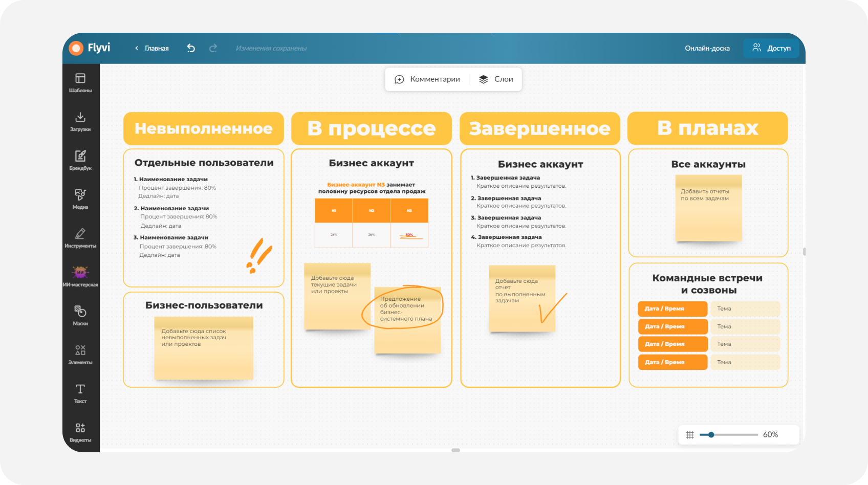Select the Невыполненное column header
Image resolution: width=868 pixels, height=485 pixels.
(x=204, y=128)
